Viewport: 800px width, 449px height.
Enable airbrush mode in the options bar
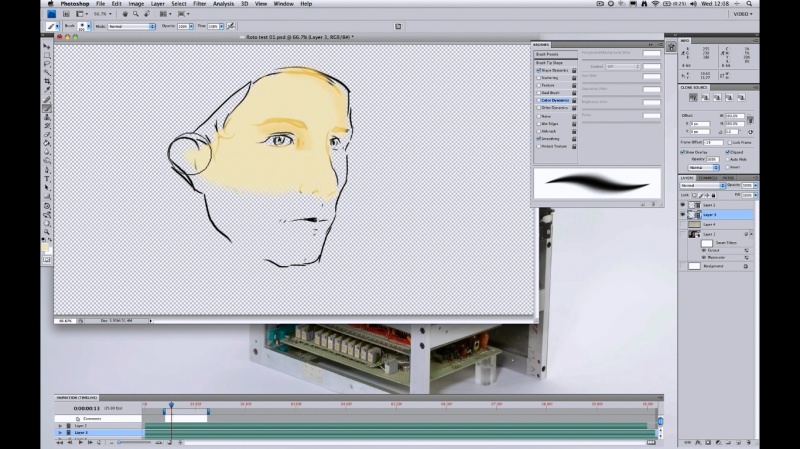coord(230,27)
